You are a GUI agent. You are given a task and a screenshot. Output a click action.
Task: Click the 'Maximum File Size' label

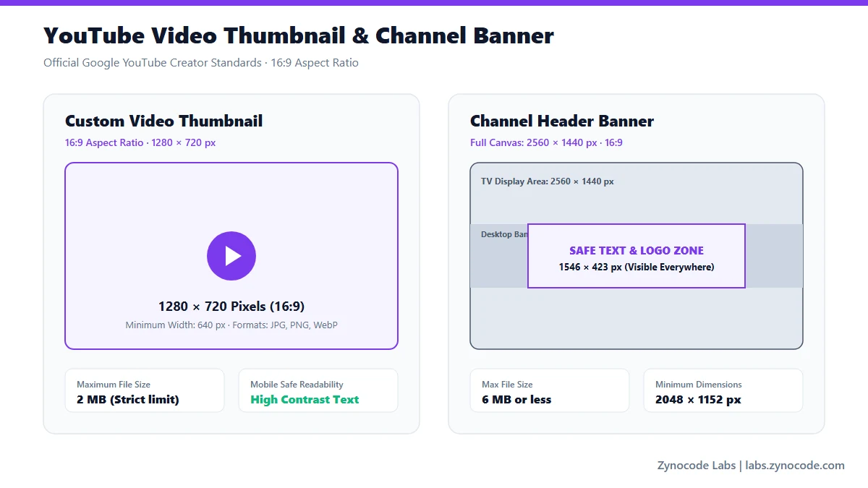tap(114, 385)
